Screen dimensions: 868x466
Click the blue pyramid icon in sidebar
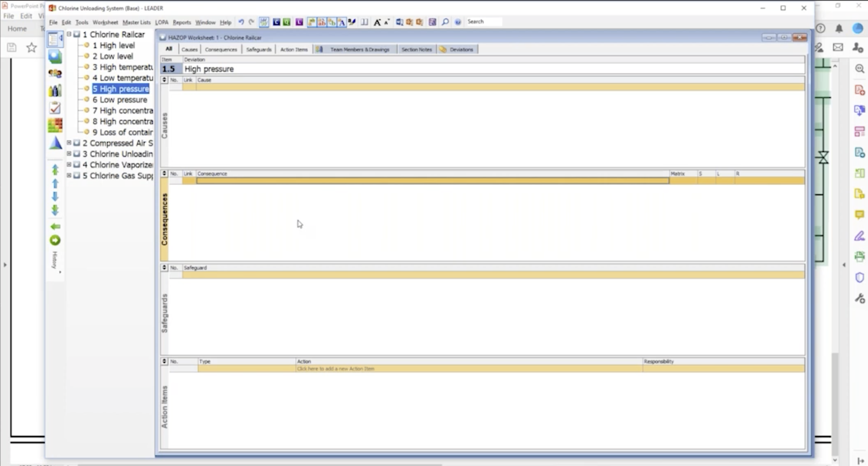[55, 143]
